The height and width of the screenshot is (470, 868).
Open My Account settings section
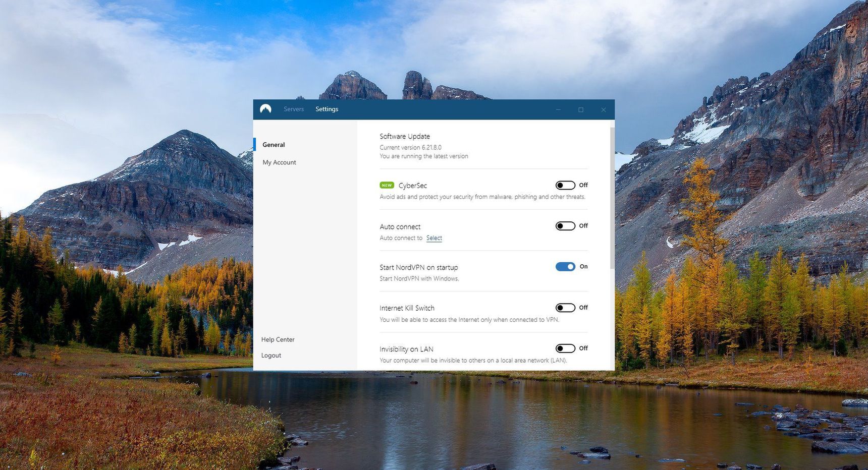tap(279, 162)
